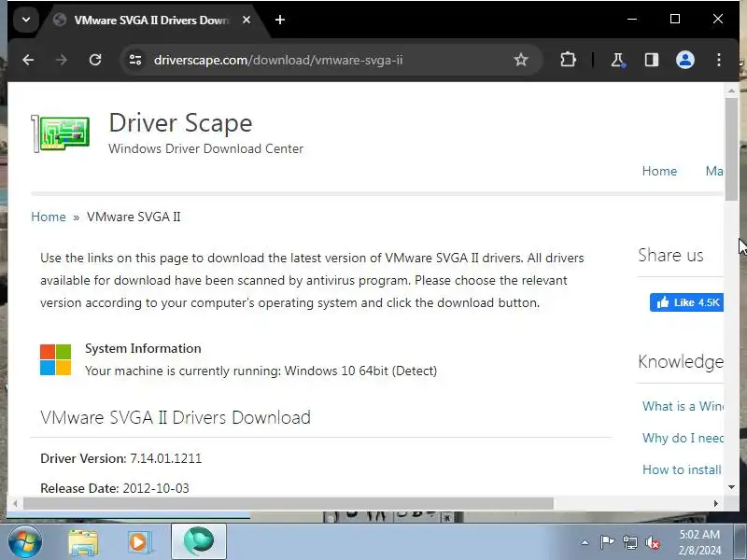Select the 'Release Date: 2012-10-03' text
This screenshot has width=747, height=560.
[115, 488]
